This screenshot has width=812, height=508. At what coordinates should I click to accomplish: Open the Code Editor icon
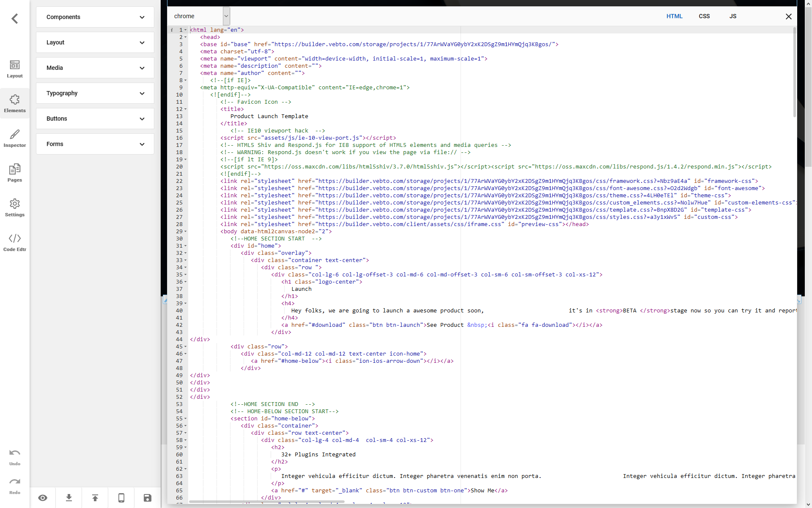[15, 242]
